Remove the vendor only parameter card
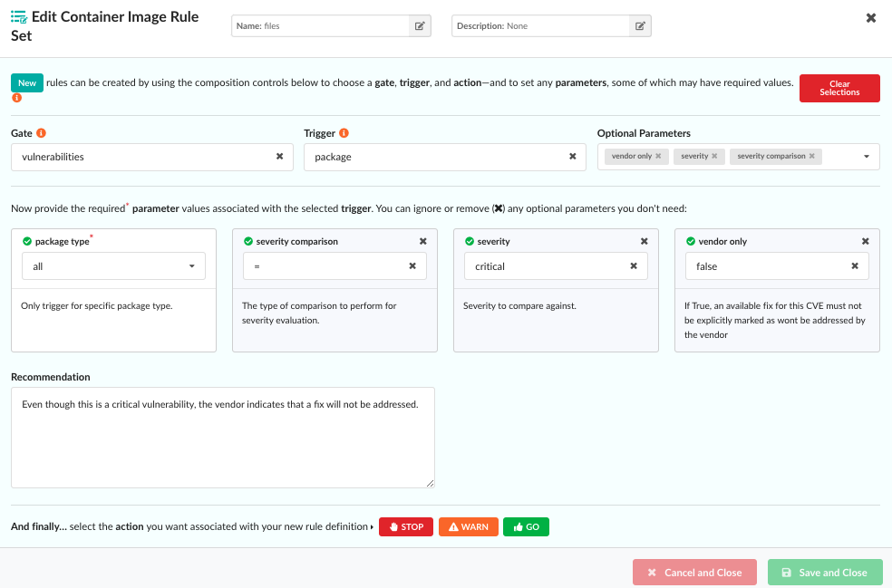 (x=865, y=242)
